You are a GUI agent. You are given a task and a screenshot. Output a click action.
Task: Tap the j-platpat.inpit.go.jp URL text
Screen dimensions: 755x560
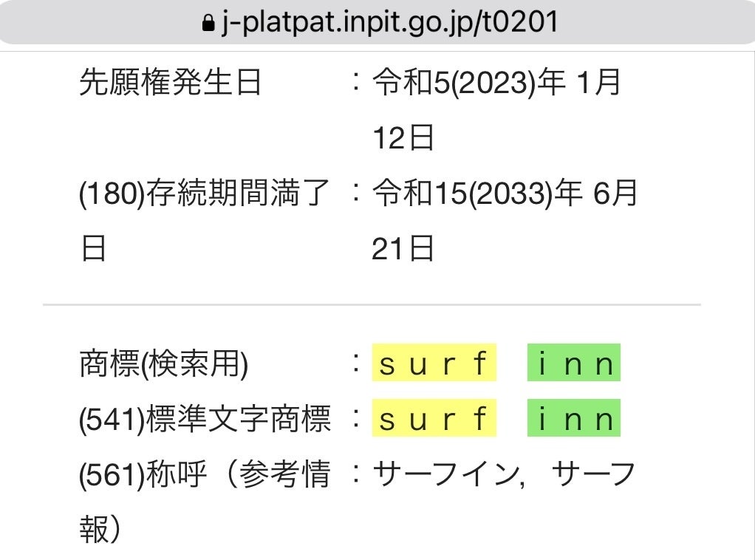tap(389, 23)
